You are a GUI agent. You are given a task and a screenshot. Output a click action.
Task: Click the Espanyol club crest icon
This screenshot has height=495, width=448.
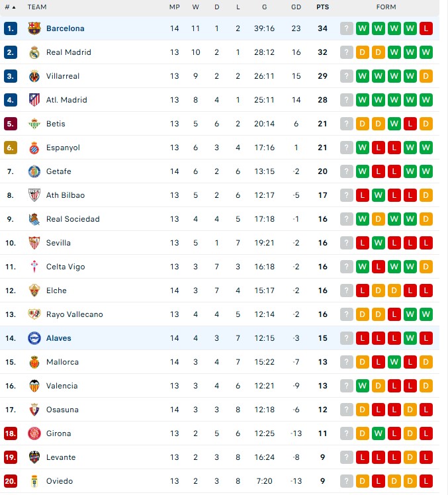click(x=34, y=148)
